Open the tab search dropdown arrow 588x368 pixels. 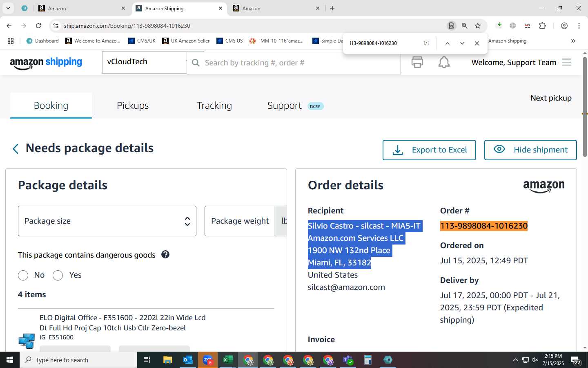pos(8,8)
